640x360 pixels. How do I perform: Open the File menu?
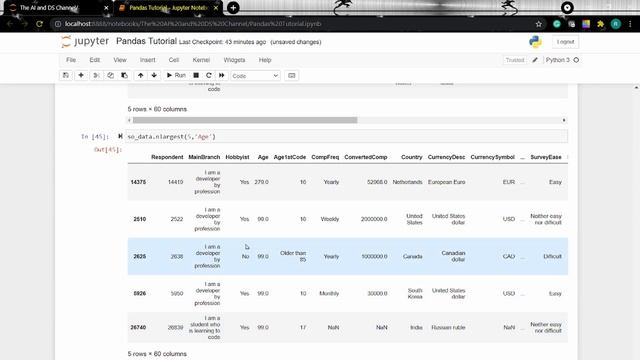pos(71,60)
